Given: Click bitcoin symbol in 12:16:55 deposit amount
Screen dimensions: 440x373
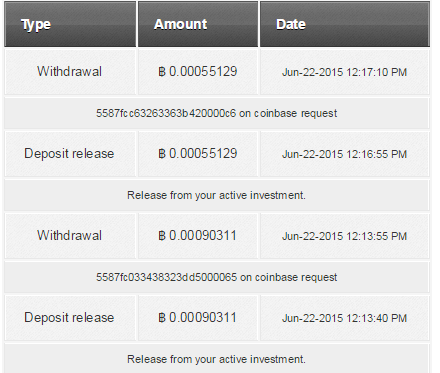Looking at the screenshot, I should click(x=162, y=154).
